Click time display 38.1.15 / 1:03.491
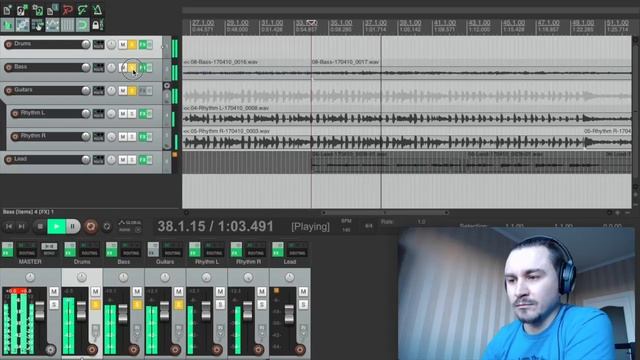The width and height of the screenshot is (640, 360). point(216,227)
